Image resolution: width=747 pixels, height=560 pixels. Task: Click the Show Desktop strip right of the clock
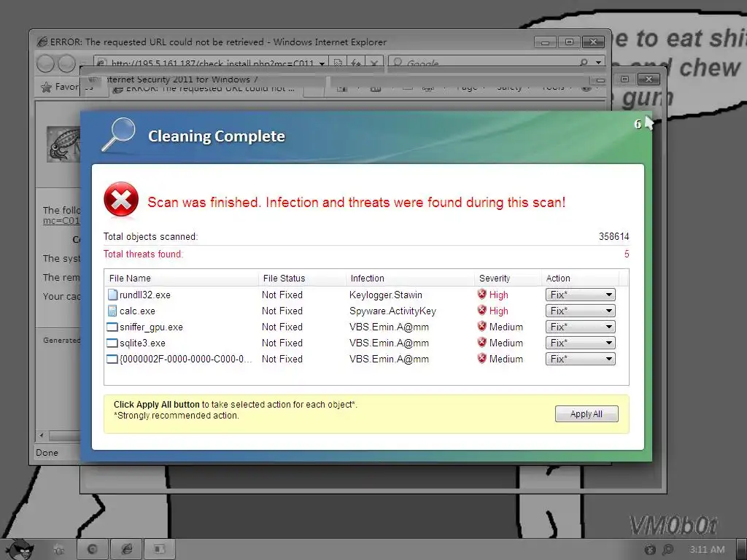(x=741, y=549)
